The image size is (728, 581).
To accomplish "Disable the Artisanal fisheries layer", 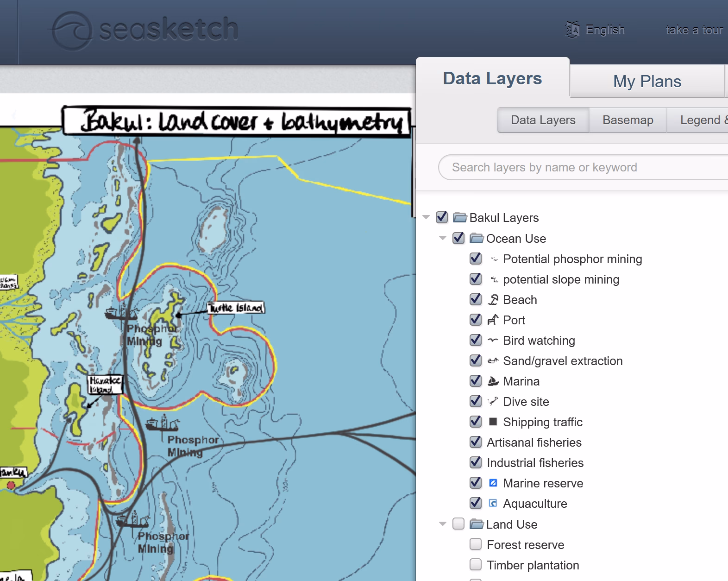I will (x=476, y=442).
